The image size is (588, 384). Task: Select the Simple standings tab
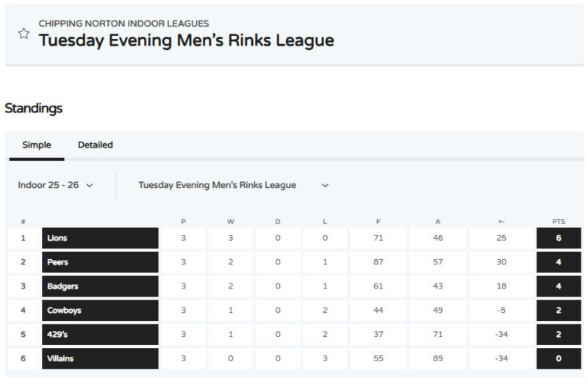pyautogui.click(x=37, y=145)
